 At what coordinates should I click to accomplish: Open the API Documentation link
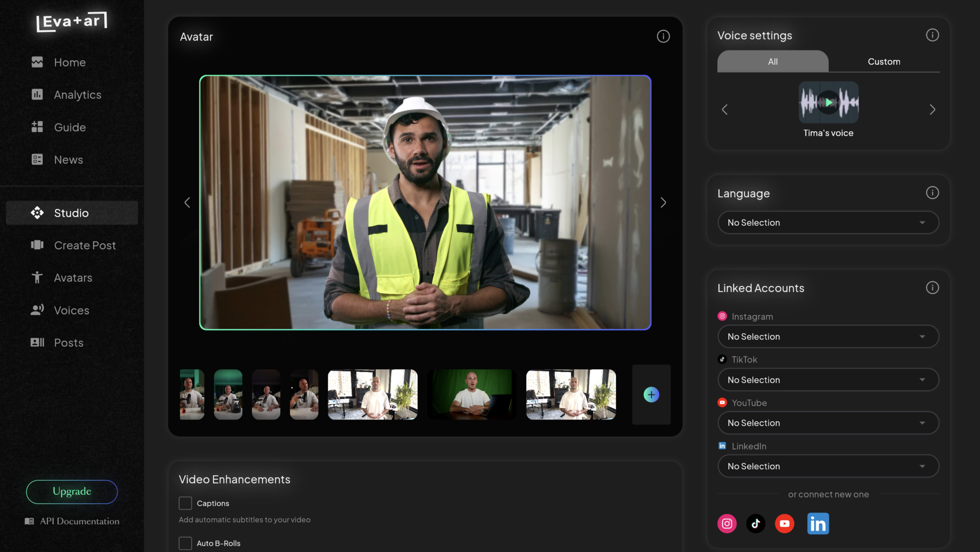(x=79, y=521)
